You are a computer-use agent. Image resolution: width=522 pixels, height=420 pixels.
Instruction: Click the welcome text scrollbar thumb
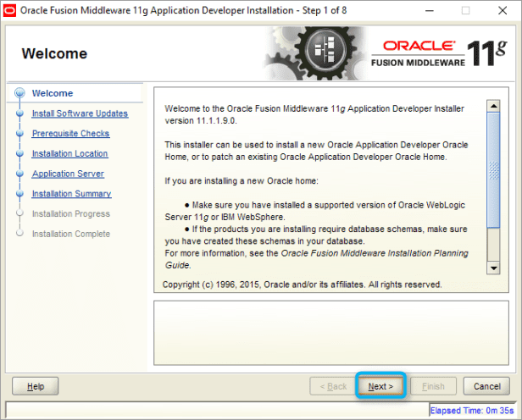coord(493,170)
